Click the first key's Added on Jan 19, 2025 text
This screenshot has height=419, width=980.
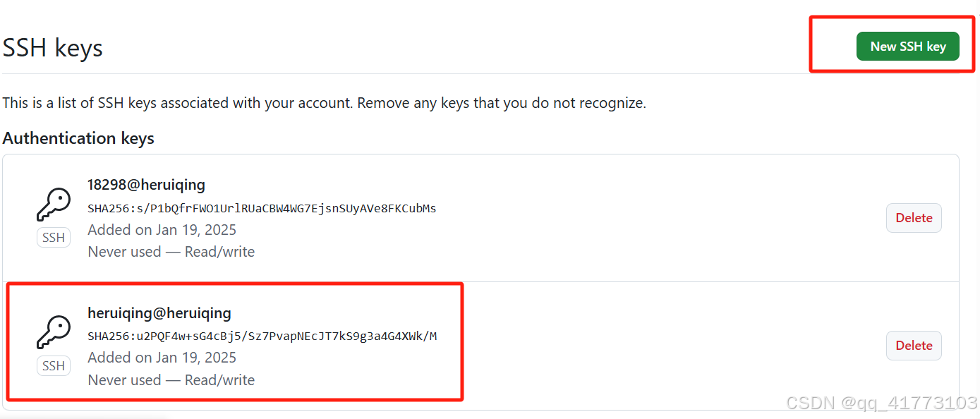pos(162,230)
